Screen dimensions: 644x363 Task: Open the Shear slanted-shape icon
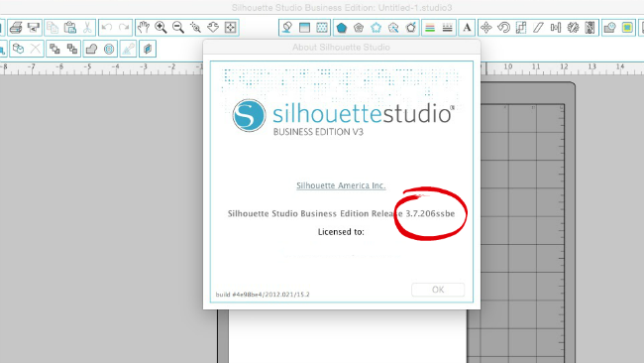(x=538, y=28)
